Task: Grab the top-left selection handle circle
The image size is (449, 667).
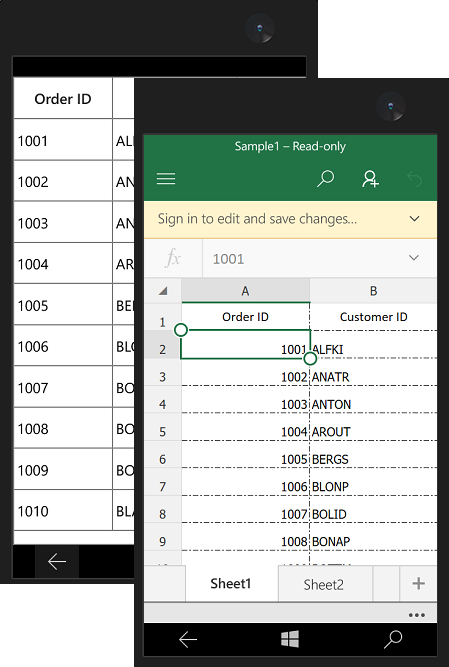Action: [181, 330]
